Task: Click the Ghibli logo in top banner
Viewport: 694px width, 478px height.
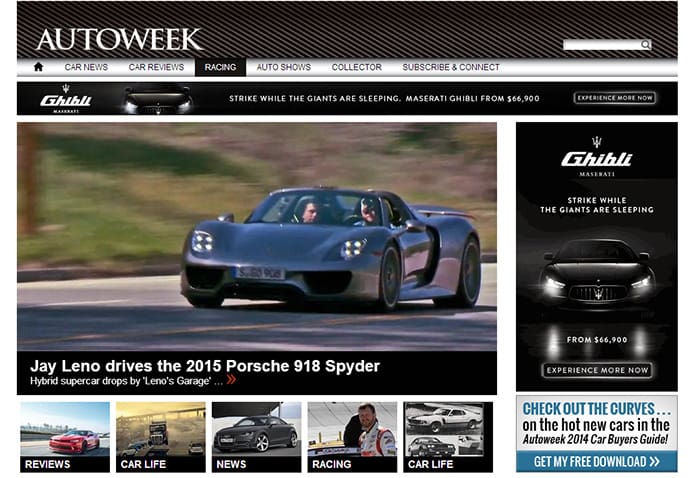Action: 66,99
